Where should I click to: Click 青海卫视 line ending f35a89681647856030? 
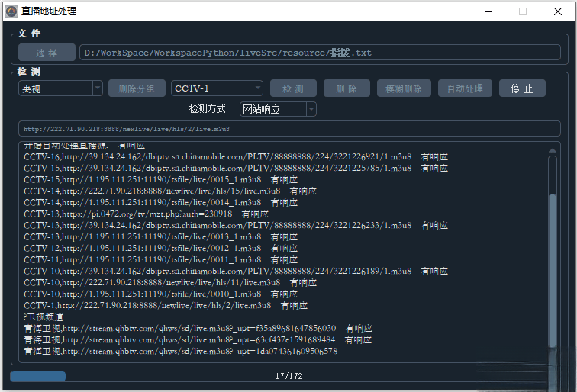pos(198,328)
